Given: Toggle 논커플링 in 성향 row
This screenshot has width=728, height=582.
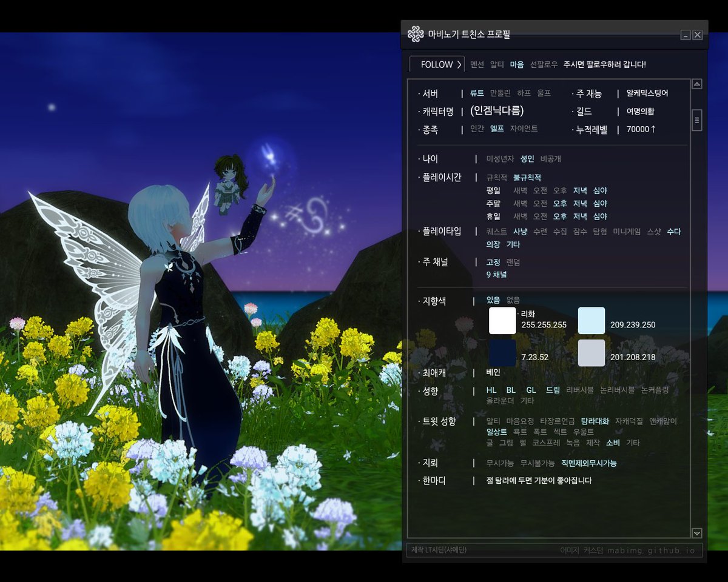Looking at the screenshot, I should [x=655, y=390].
